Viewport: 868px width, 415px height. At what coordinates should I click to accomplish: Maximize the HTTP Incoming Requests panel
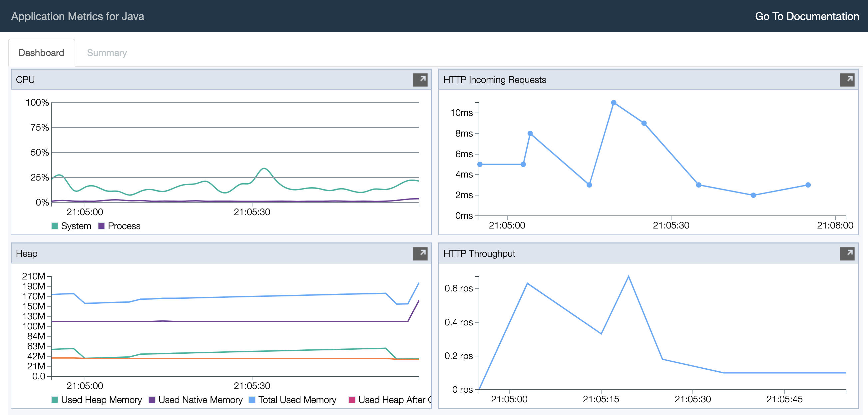[x=847, y=80]
